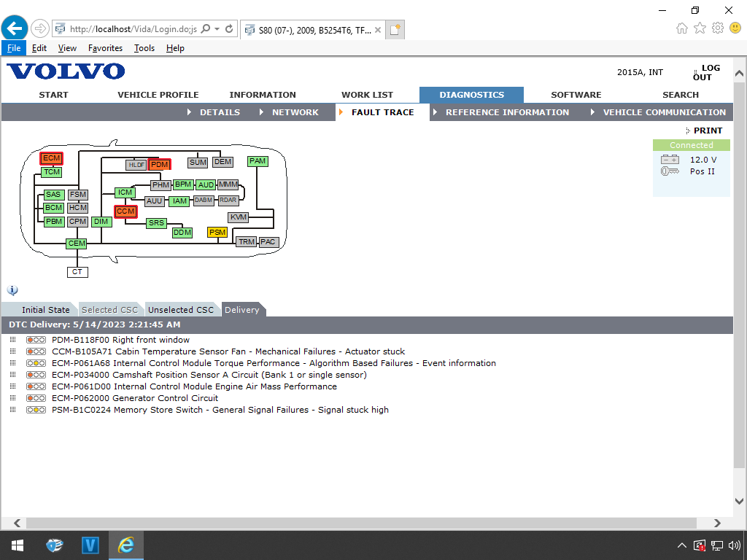The height and width of the screenshot is (560, 747).
Task: Expand the NETWORK section via its chevron
Action: tap(260, 112)
